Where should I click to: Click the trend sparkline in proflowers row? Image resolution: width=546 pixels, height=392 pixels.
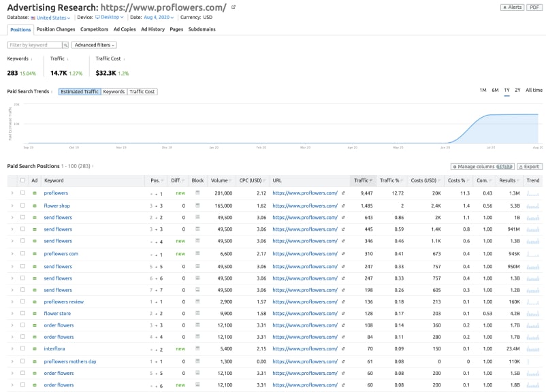[x=533, y=193]
